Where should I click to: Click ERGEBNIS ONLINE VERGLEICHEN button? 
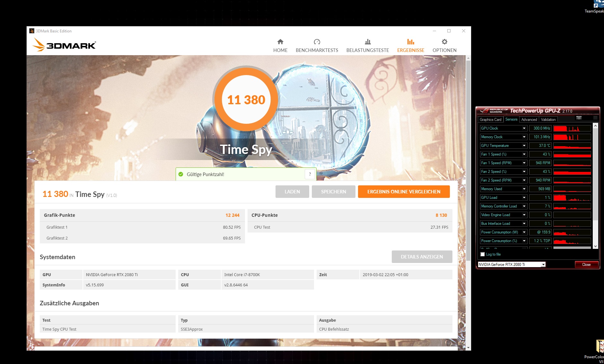[404, 191]
